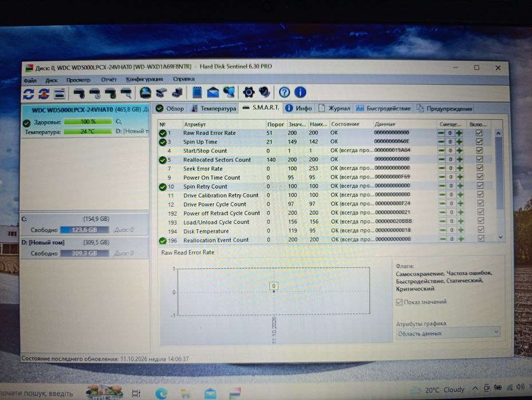Switch to the Инфо tab

pyautogui.click(x=298, y=108)
